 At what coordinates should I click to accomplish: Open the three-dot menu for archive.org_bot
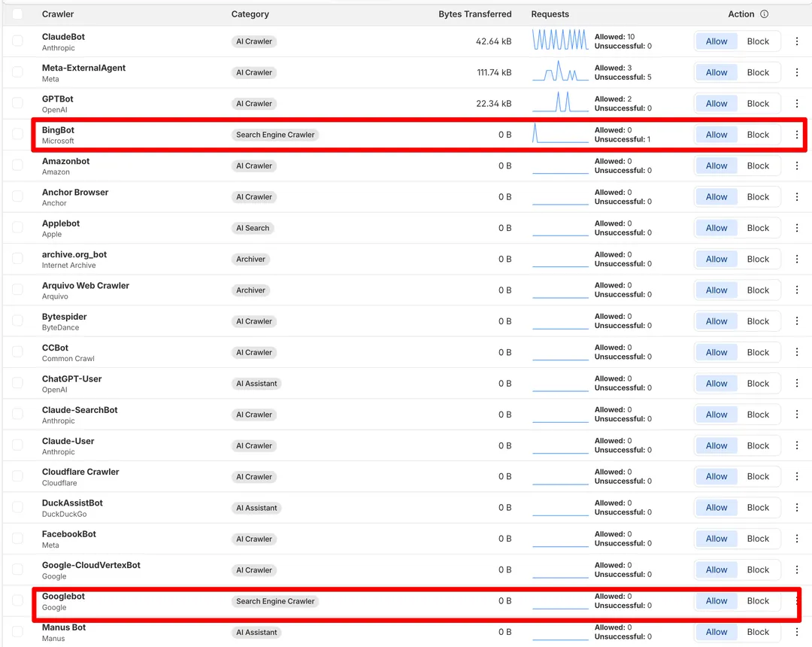796,259
